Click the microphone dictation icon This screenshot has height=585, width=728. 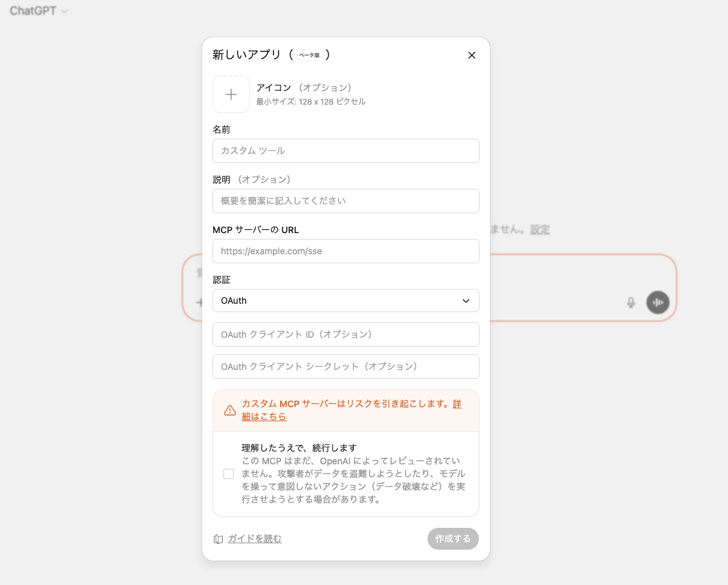(631, 302)
